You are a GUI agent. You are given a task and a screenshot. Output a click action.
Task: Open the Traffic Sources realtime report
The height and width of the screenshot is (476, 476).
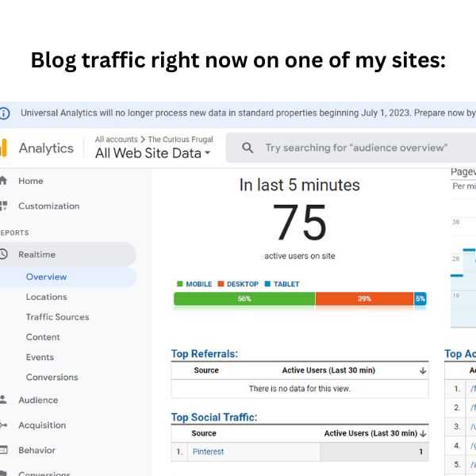click(x=57, y=317)
